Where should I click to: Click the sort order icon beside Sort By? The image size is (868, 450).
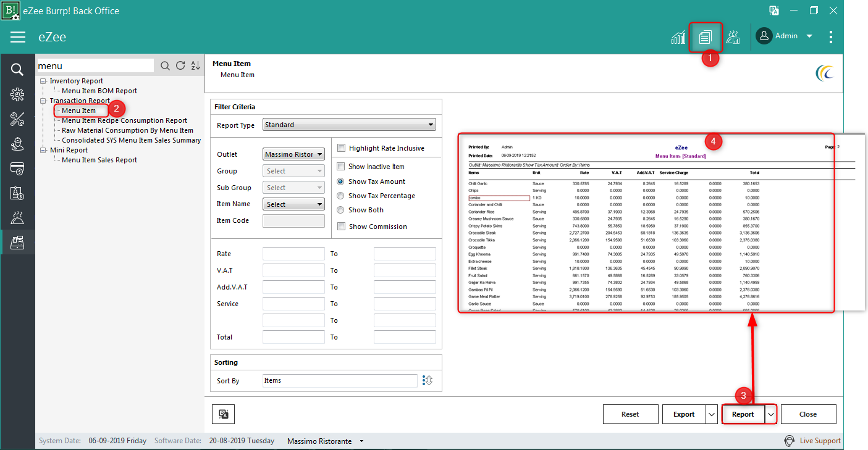pyautogui.click(x=427, y=381)
